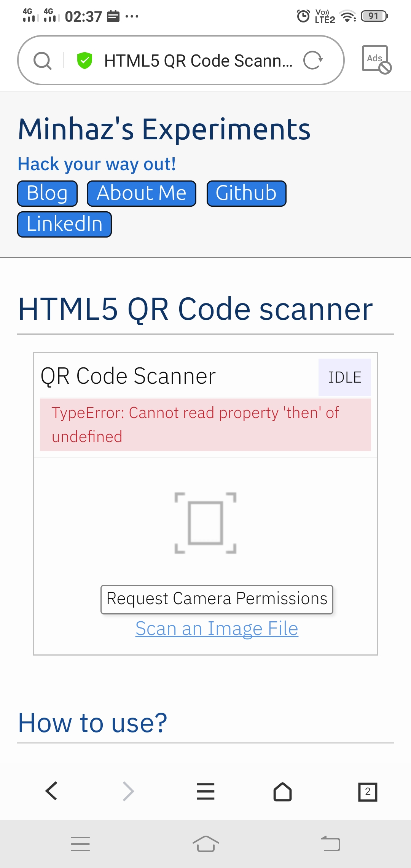Open the system recent apps key

coord(80,843)
